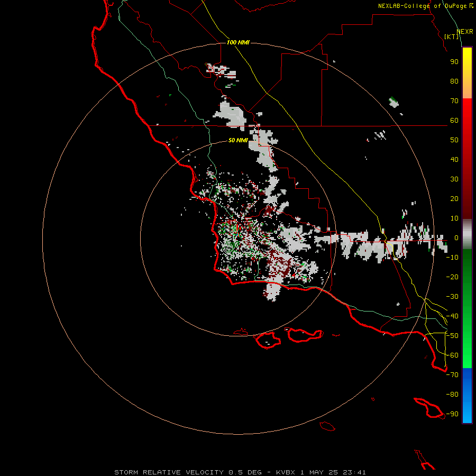Viewport: 476px width, 476px height.
Task: Click the blue segment of the color bar
Action: 467,396
